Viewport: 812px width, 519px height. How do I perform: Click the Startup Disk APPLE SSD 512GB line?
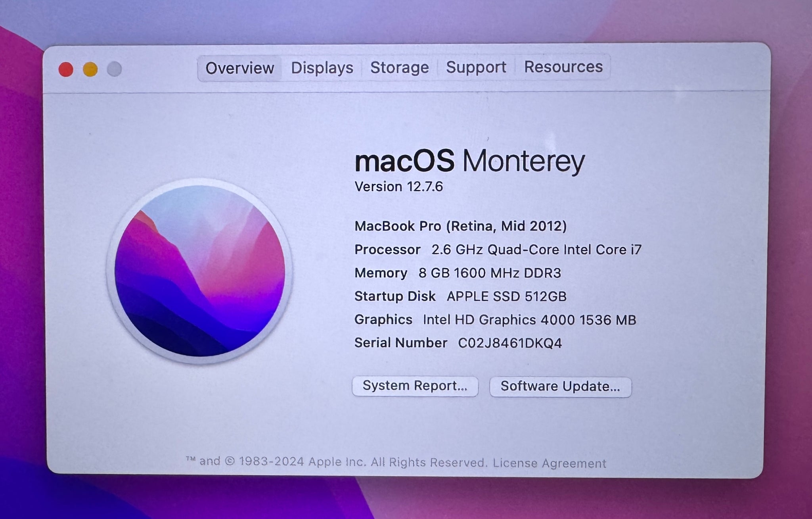pos(461,296)
